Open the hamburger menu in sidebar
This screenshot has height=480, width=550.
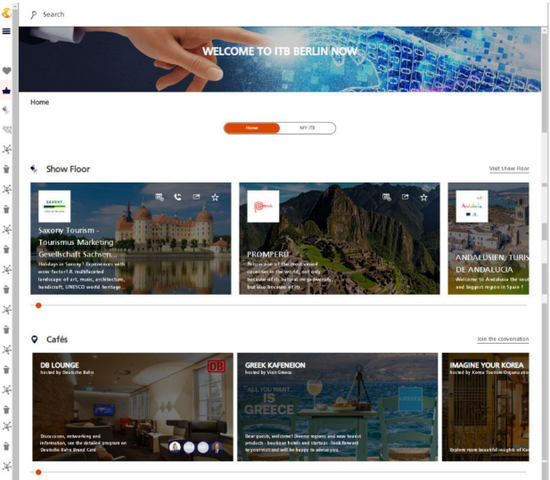click(x=6, y=32)
